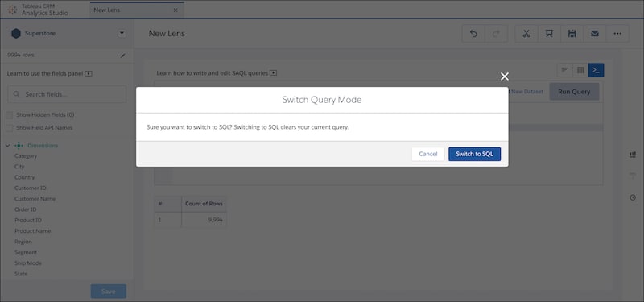Click the 9,994 result cell
The image size is (644, 302).
coord(204,220)
